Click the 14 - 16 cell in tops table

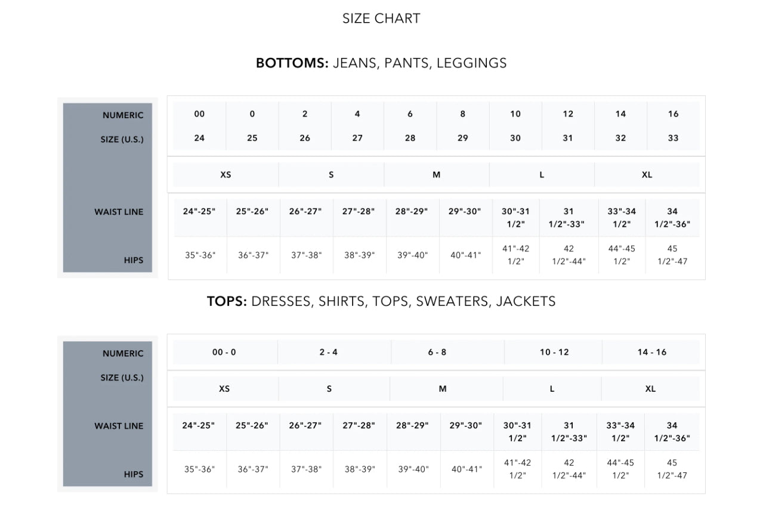pyautogui.click(x=651, y=352)
